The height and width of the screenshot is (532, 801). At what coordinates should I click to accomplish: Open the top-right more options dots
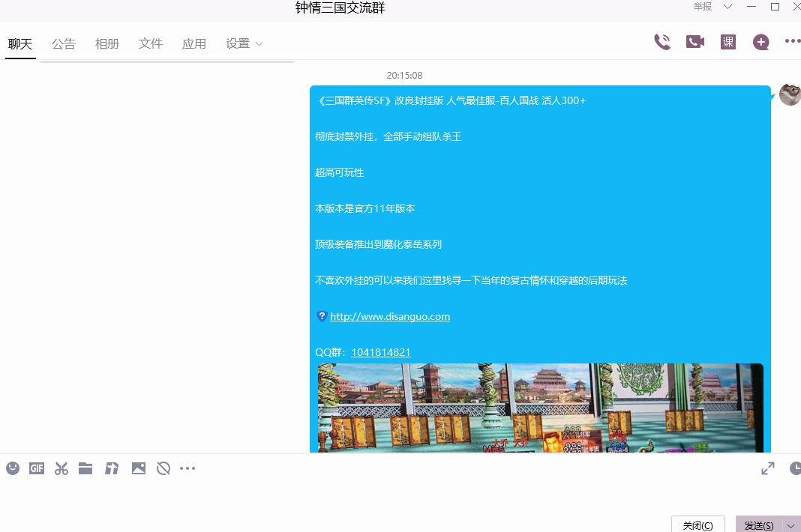click(793, 41)
